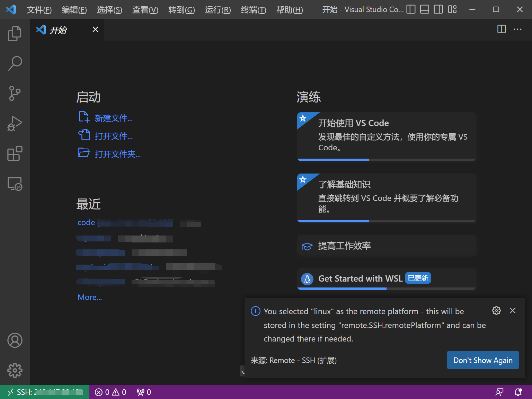Open problems errors and warnings status item
Image resolution: width=532 pixels, height=399 pixels.
click(110, 392)
